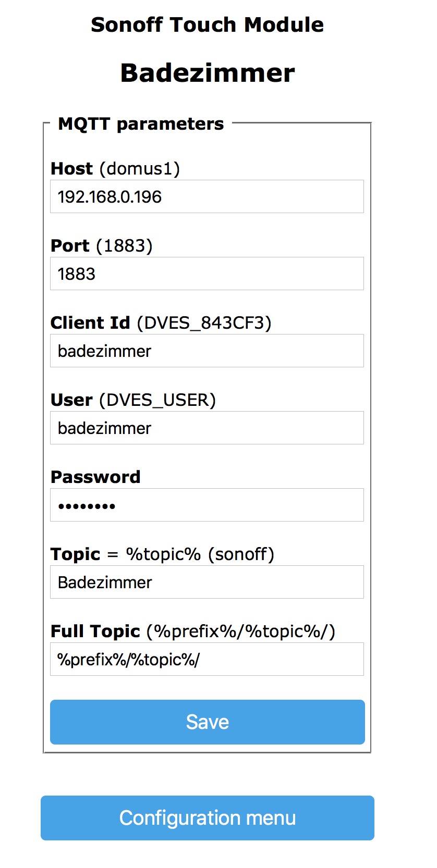Click the large Badezimmer page heading
This screenshot has width=437, height=868.
point(208,73)
